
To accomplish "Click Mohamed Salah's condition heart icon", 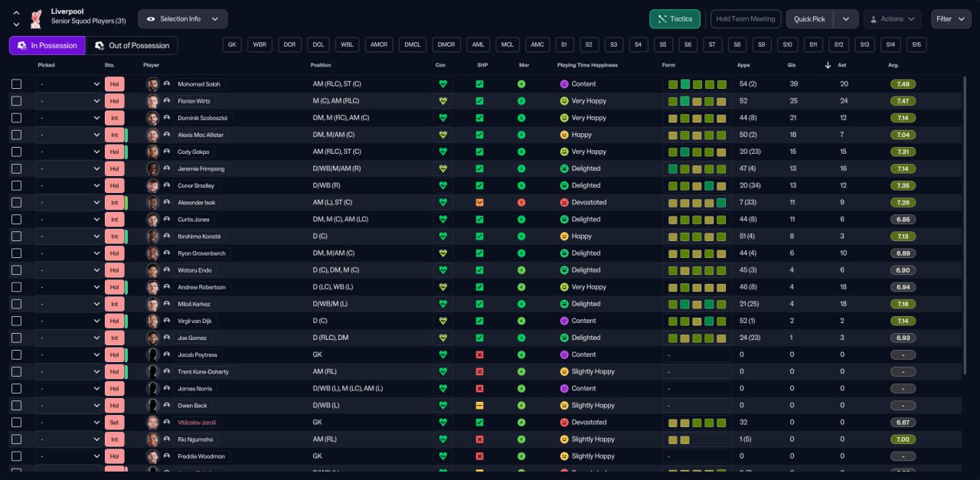I will click(x=443, y=84).
